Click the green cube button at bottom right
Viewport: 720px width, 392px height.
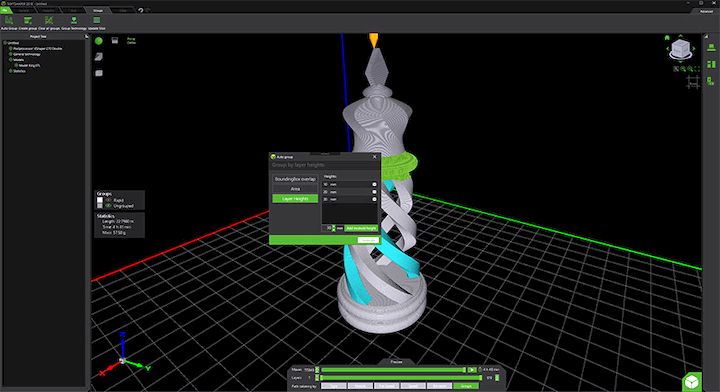pos(692,382)
